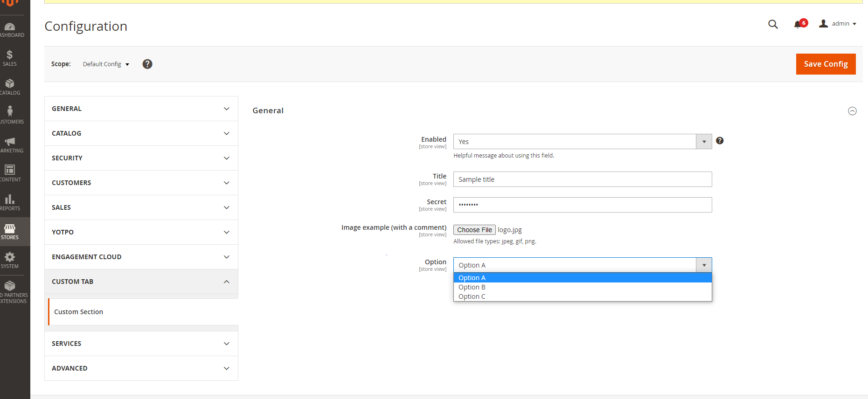Select Option C in the dropdown list

pos(583,296)
